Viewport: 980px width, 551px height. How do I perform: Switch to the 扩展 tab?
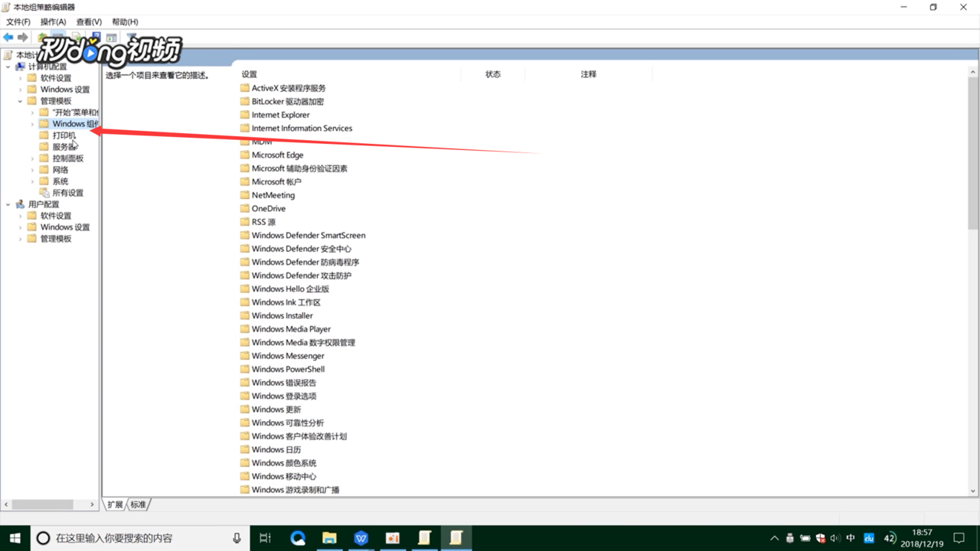[x=115, y=504]
